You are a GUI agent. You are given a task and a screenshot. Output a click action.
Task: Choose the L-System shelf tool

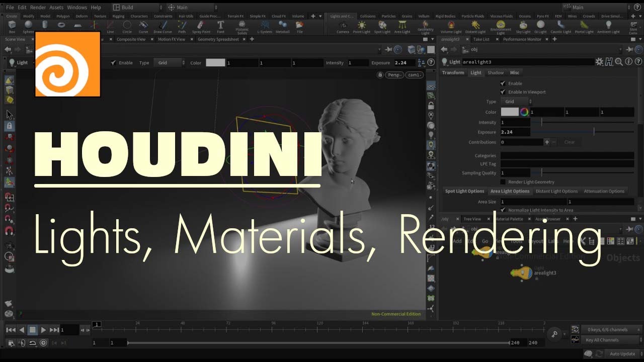[265, 26]
